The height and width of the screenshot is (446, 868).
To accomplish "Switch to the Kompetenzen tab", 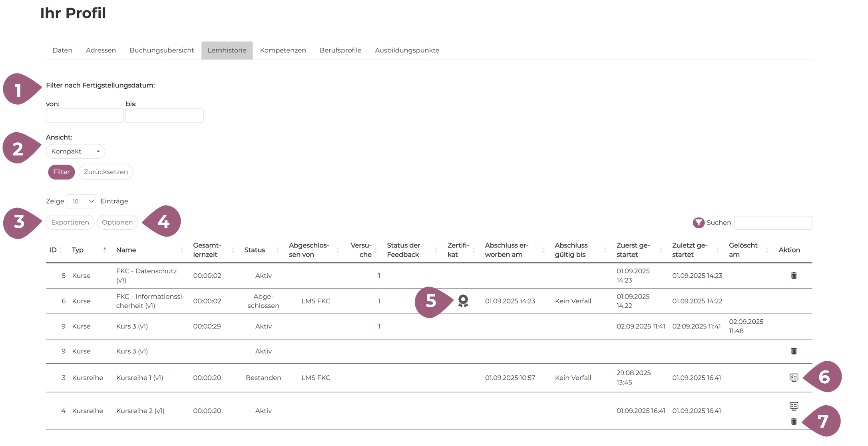I will [283, 50].
